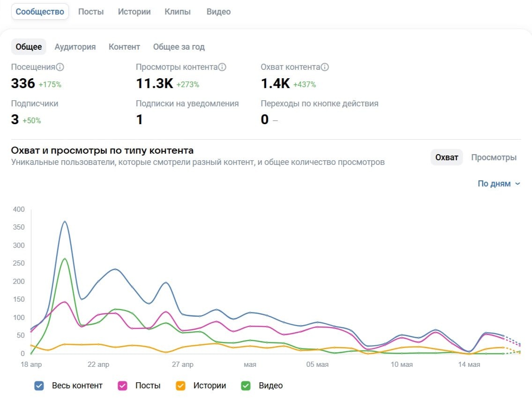Click the Общее sub-tab
Screen dimensions: 532x401
(x=29, y=47)
